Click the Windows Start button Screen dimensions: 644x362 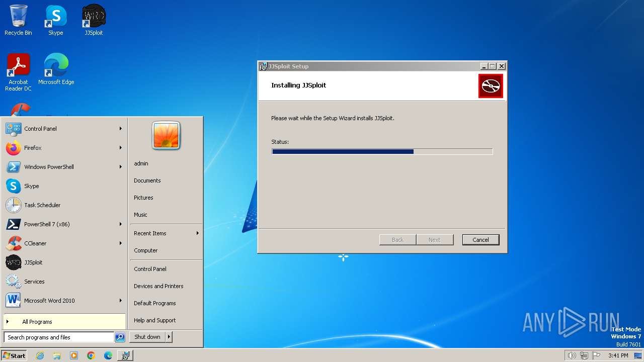[x=14, y=355]
